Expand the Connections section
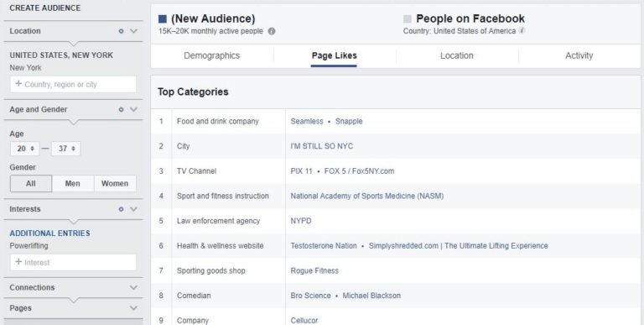Image resolution: width=644 pixels, height=325 pixels. point(133,287)
